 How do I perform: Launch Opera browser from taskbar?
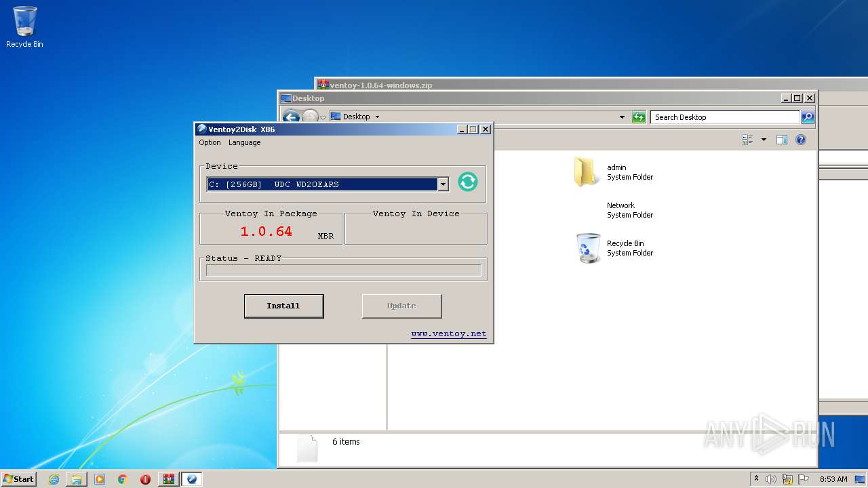tap(145, 479)
